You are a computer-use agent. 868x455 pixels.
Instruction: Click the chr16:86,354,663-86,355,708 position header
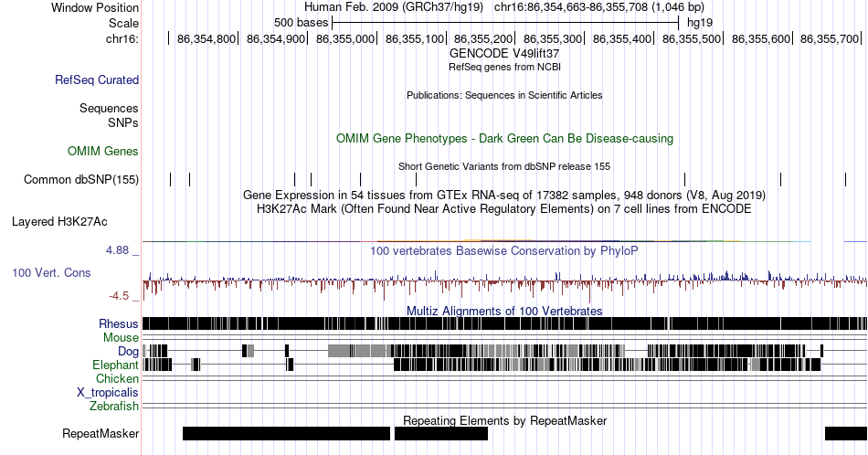point(599,7)
